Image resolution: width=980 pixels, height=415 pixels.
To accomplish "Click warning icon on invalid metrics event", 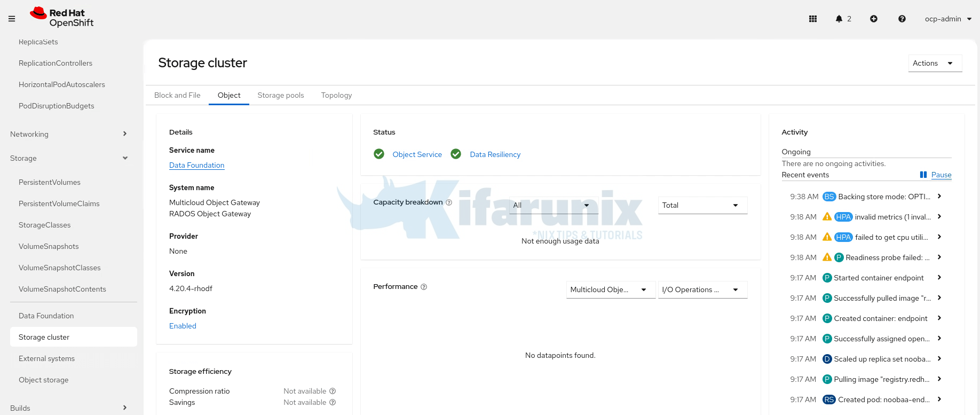I will coord(827,216).
